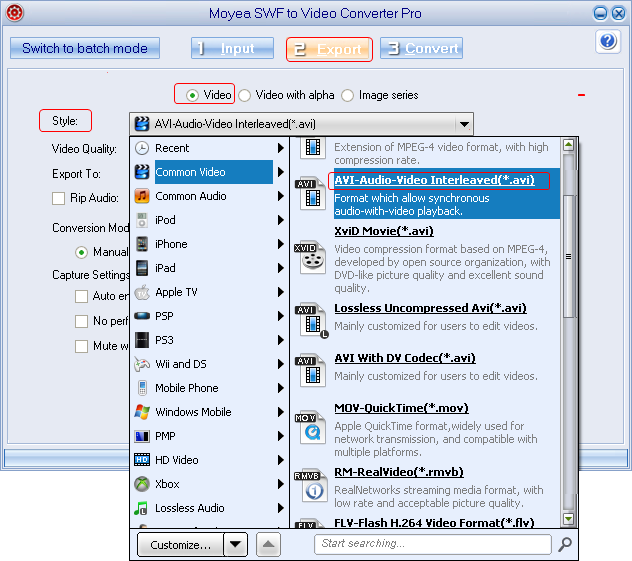Screen dimensions: 632x561
Task: Click the RMVB RealVideo file icon
Action: pyautogui.click(x=310, y=485)
